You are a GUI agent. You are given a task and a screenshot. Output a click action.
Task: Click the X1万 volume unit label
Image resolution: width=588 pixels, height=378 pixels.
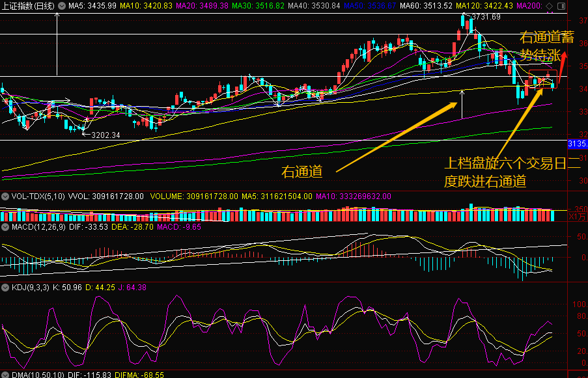[x=577, y=217]
